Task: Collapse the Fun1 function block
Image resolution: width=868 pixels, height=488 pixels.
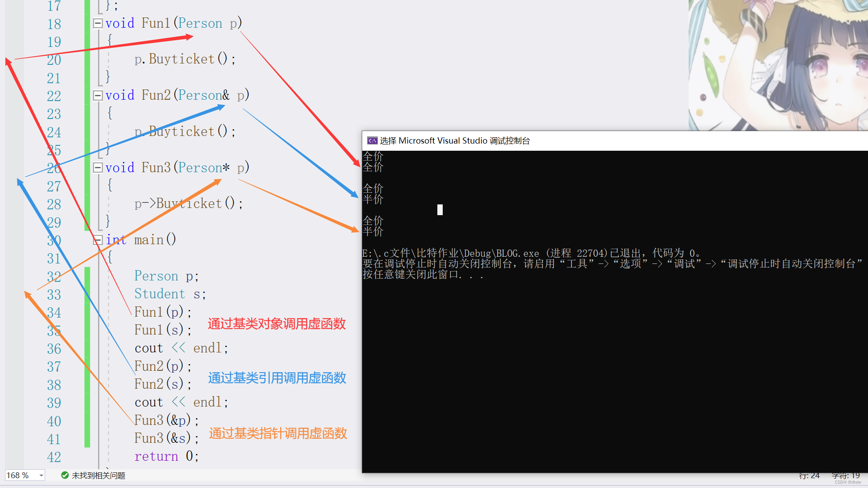Action: coord(97,23)
